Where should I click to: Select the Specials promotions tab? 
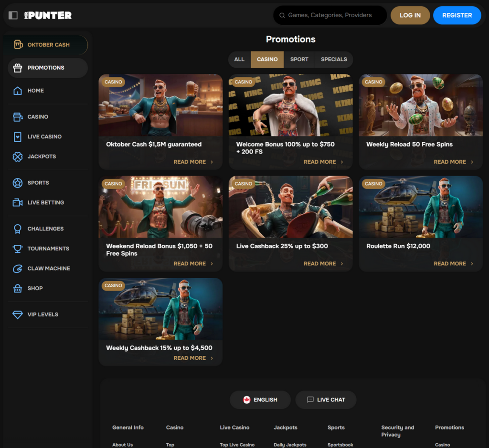pos(334,60)
